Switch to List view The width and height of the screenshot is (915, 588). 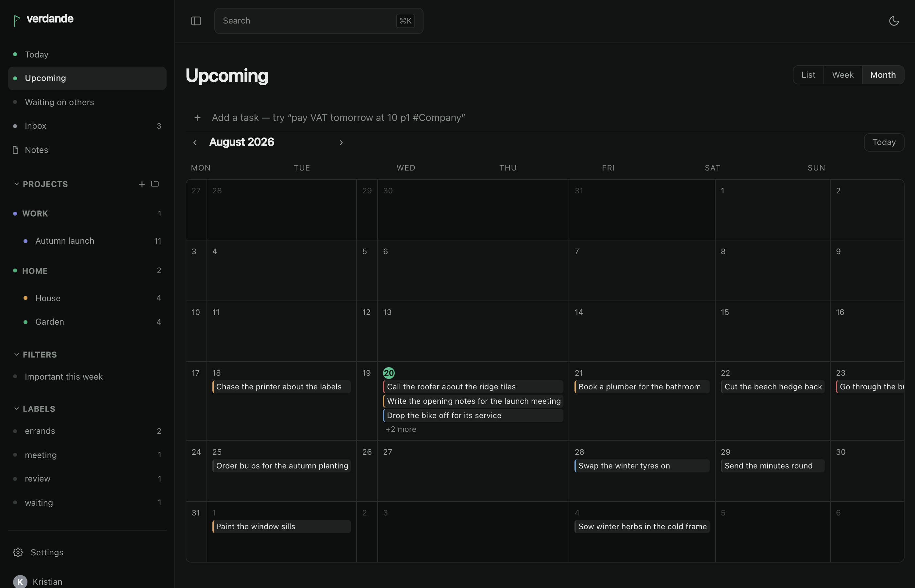808,75
